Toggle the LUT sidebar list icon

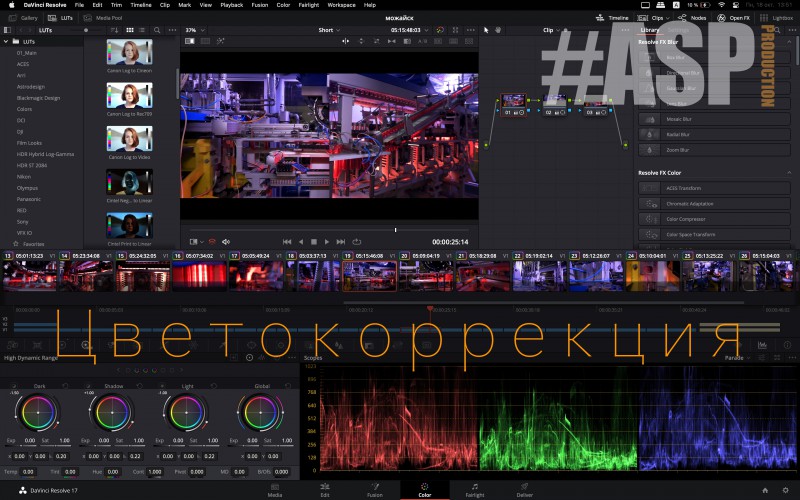tap(7, 30)
